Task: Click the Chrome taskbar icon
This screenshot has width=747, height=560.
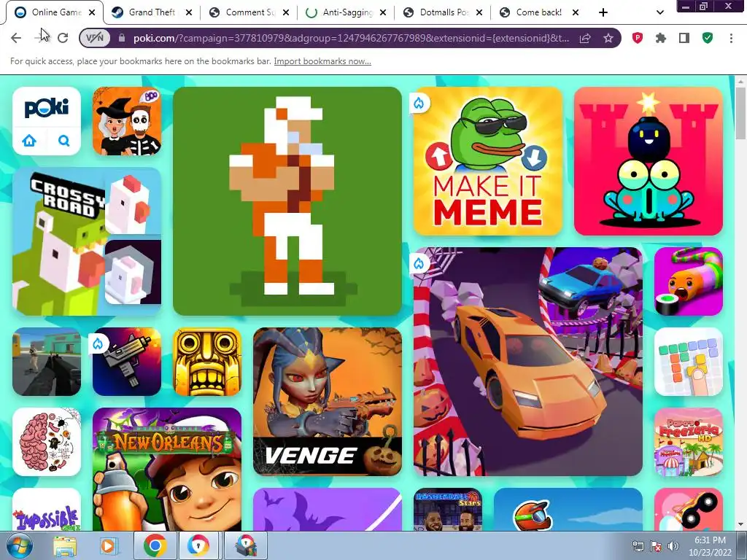Action: (x=155, y=546)
